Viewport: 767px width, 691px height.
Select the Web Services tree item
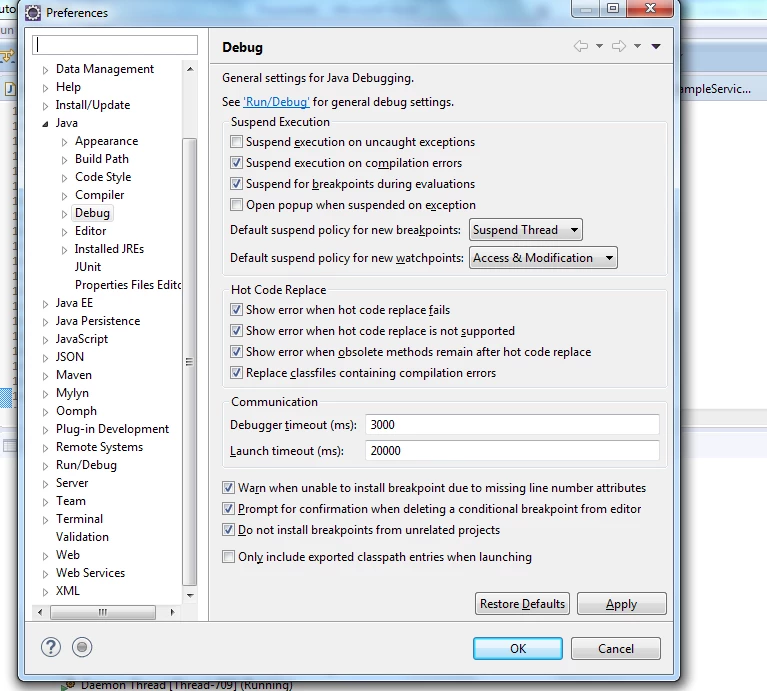(90, 573)
